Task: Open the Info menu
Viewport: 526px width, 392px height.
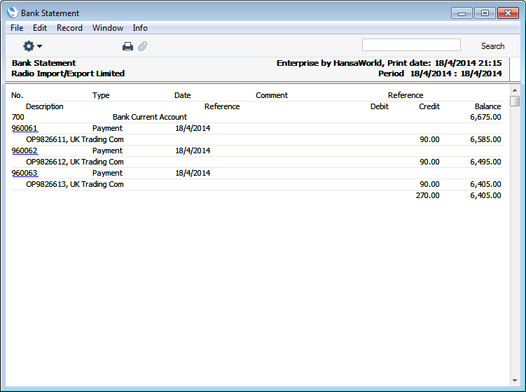Action: pyautogui.click(x=140, y=28)
